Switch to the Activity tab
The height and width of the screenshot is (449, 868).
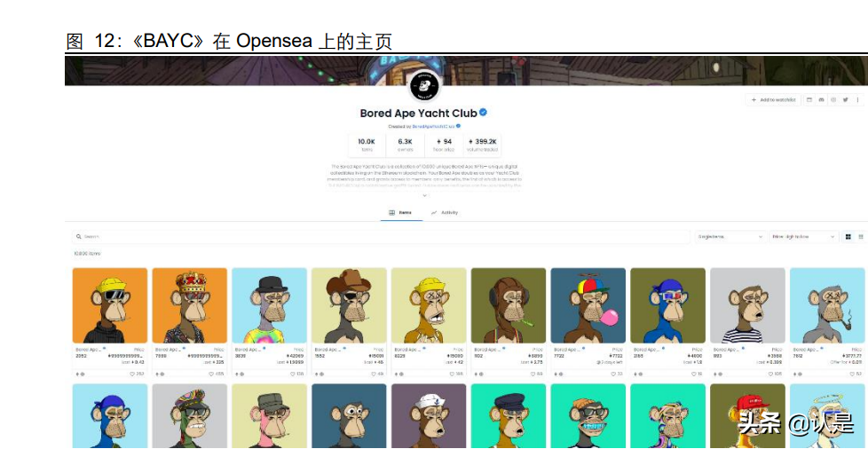[445, 213]
